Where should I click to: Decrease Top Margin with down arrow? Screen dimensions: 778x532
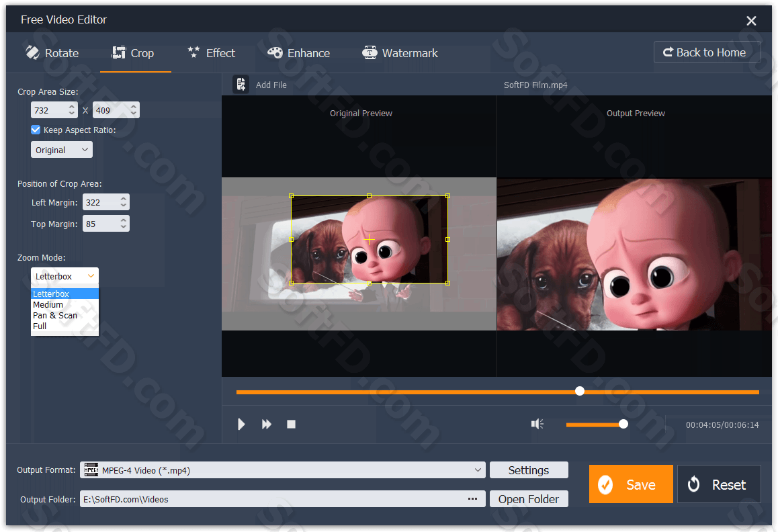click(124, 227)
